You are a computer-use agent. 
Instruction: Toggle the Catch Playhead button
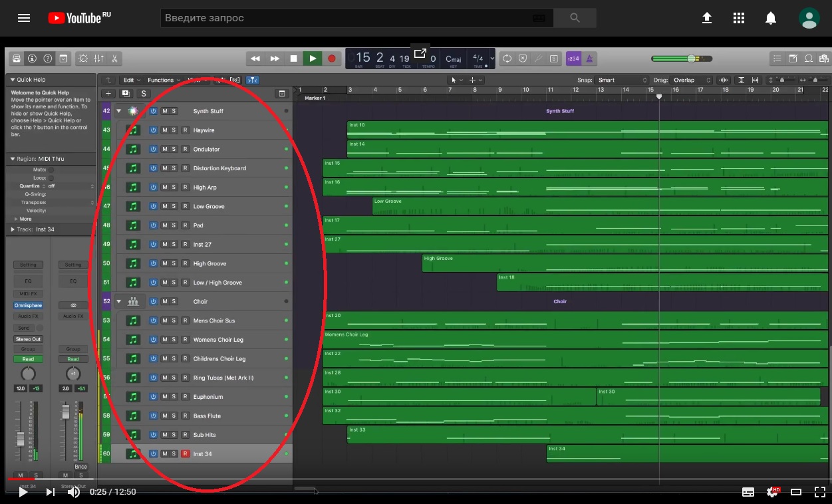[253, 80]
